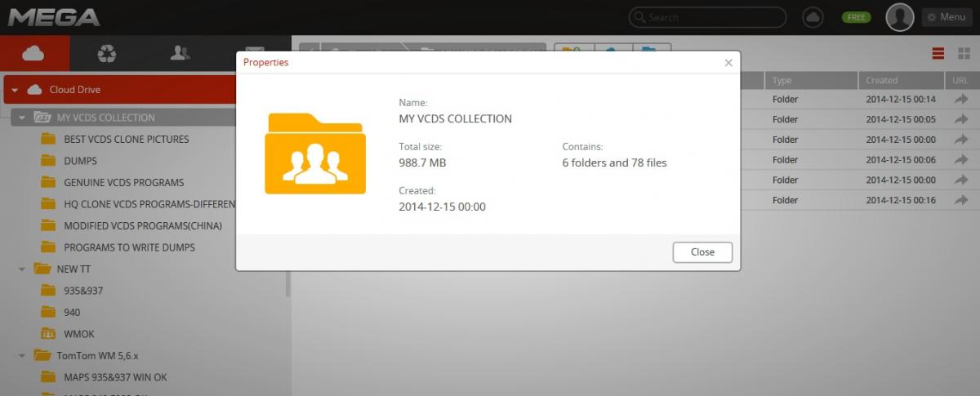Click the green FREE account badge
The width and height of the screenshot is (980, 396).
point(857,17)
